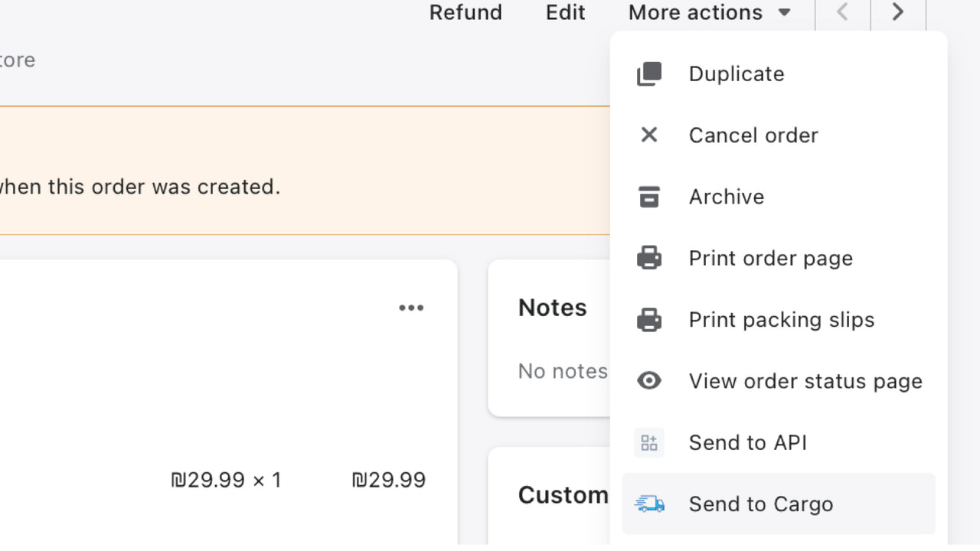Click the Edit action
This screenshot has height=551, width=980.
(564, 12)
